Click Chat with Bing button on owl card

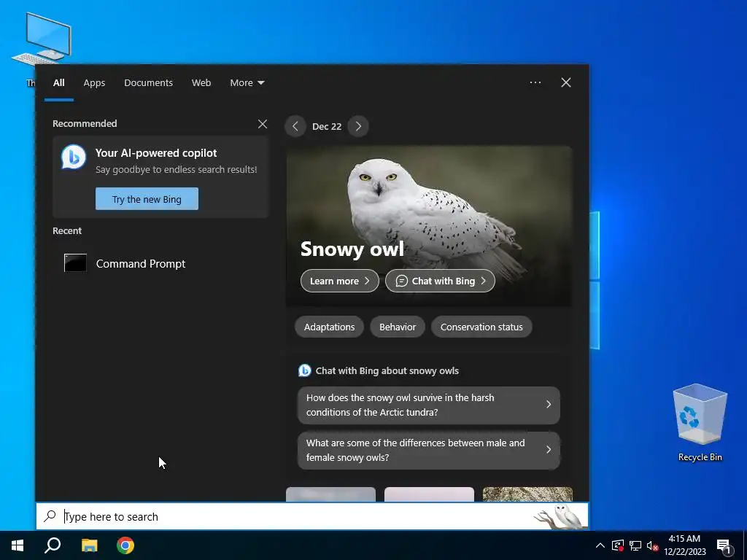click(x=440, y=281)
